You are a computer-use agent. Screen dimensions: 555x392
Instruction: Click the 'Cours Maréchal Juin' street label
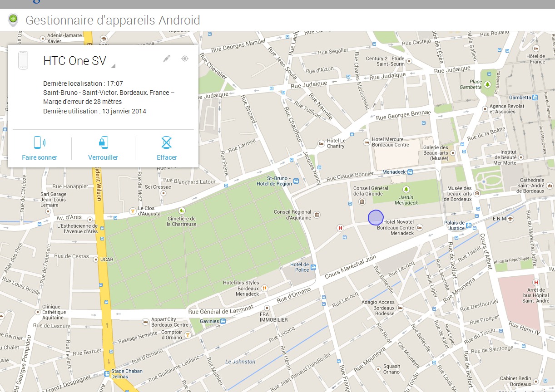(350, 266)
